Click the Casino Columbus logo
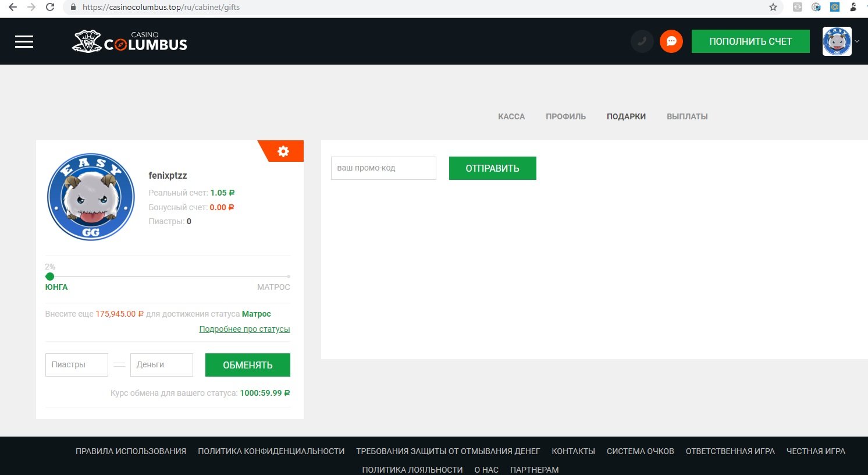Screen dimensions: 868x475 130,41
